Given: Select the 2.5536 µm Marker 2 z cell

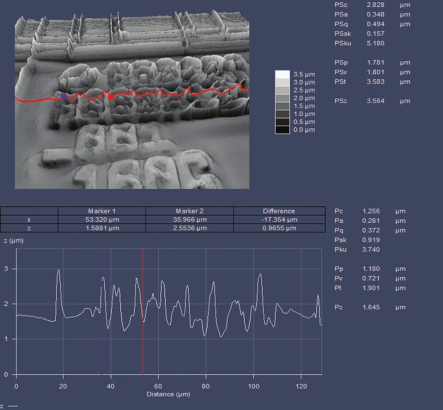Looking at the screenshot, I should [x=189, y=228].
